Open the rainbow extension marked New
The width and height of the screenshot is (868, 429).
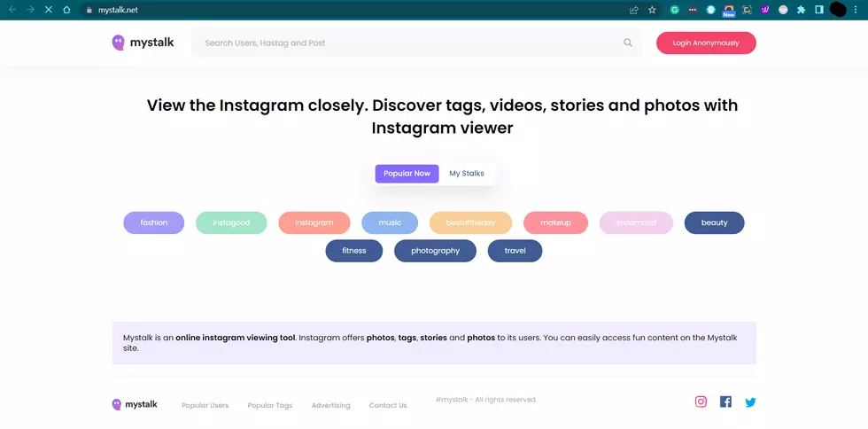(x=729, y=11)
